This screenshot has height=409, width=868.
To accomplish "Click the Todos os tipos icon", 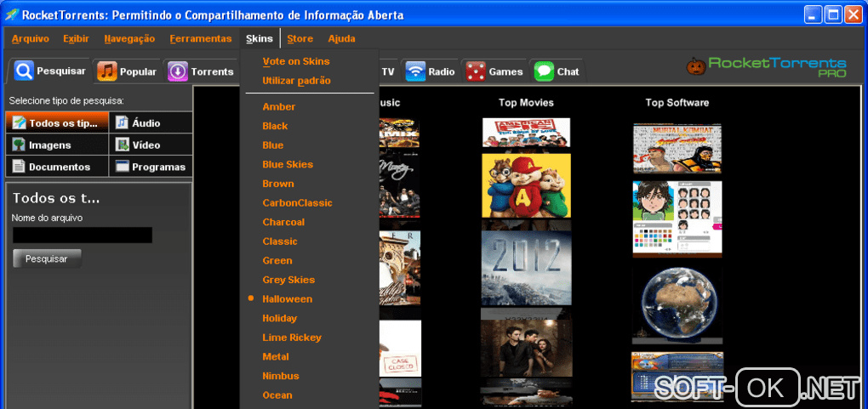I will tap(19, 122).
